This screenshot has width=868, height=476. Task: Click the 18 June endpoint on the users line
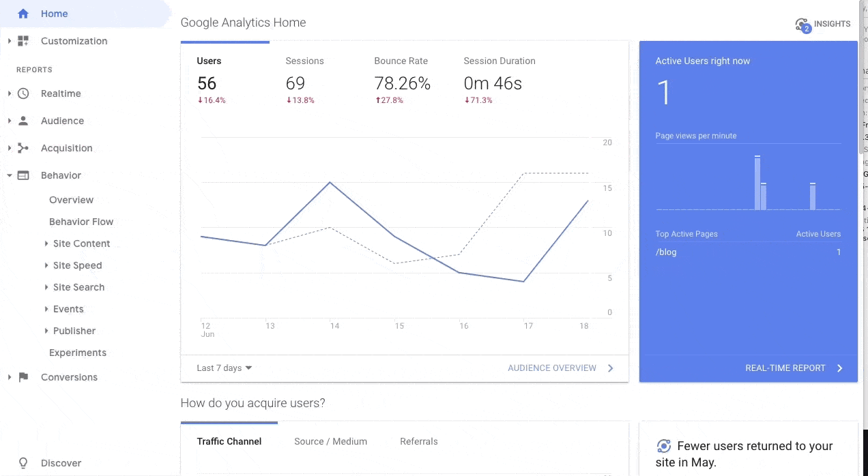pos(588,200)
